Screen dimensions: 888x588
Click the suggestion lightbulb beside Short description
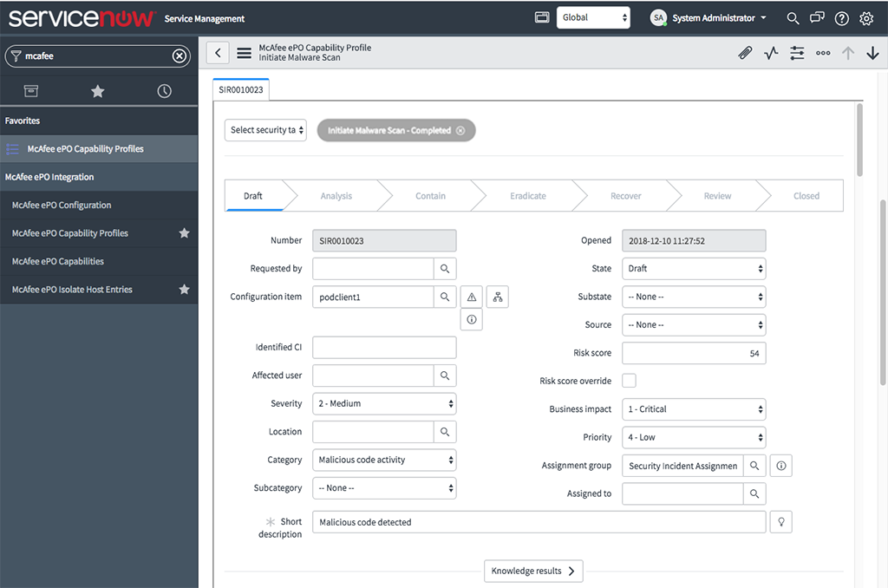point(781,522)
